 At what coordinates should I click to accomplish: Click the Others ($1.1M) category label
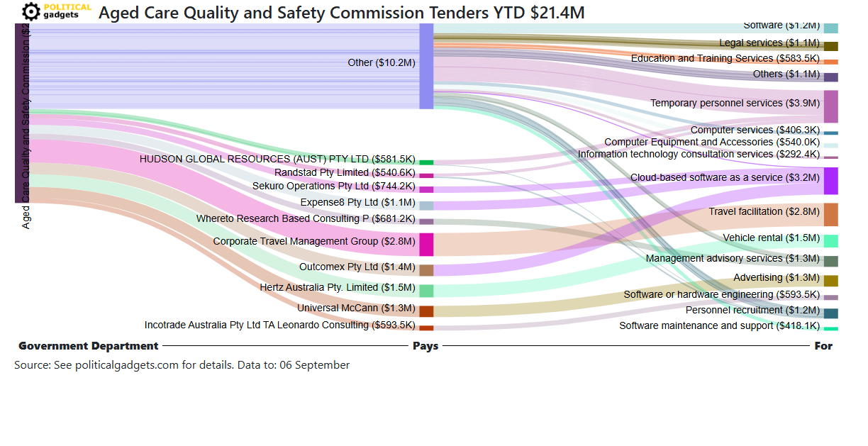pyautogui.click(x=786, y=74)
